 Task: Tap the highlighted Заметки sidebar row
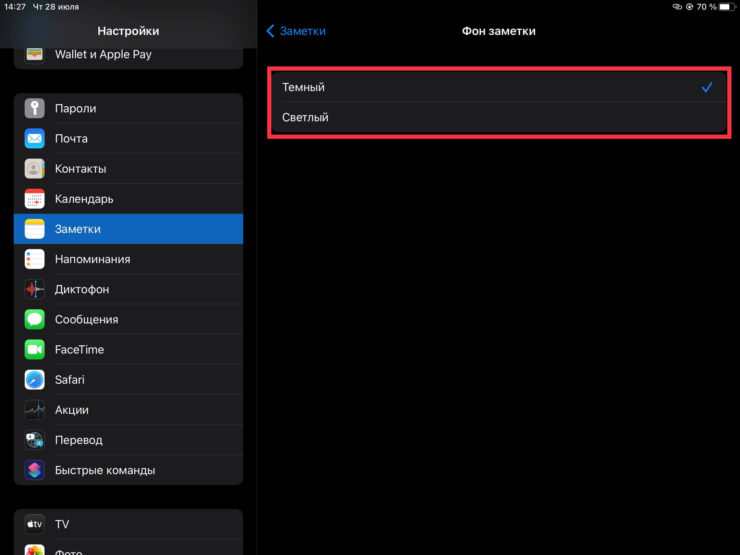tap(128, 229)
